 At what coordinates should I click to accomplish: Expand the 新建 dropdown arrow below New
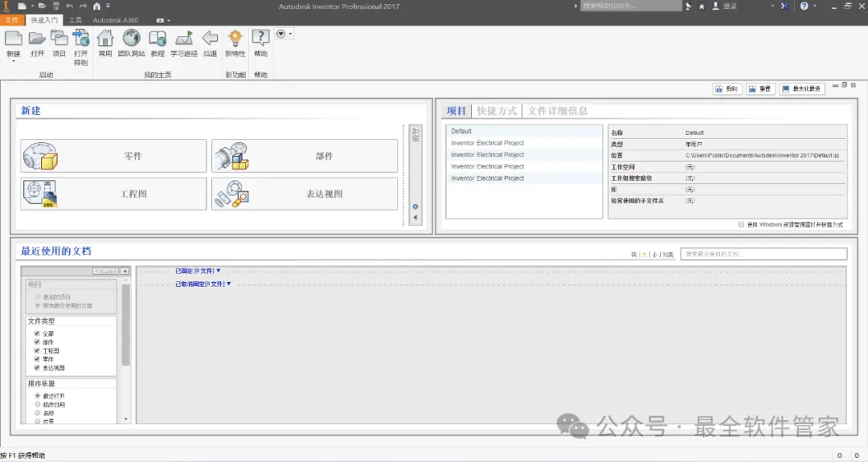pyautogui.click(x=14, y=61)
